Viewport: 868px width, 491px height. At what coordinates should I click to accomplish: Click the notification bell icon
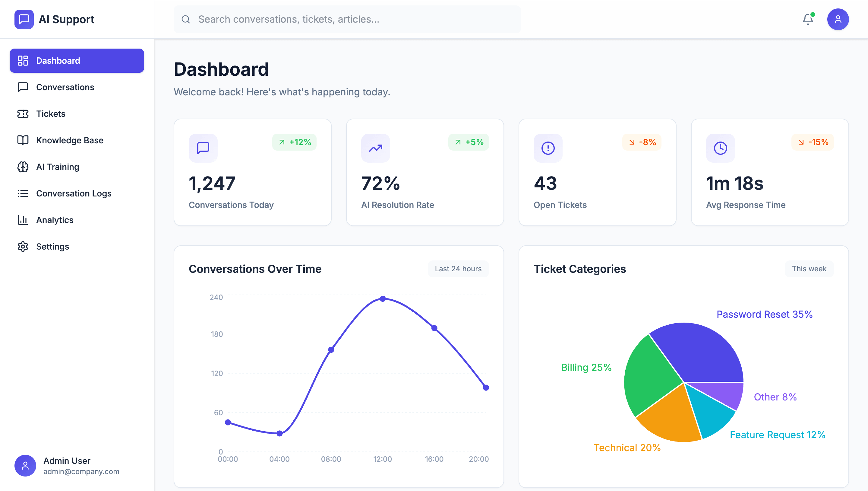[x=808, y=19]
